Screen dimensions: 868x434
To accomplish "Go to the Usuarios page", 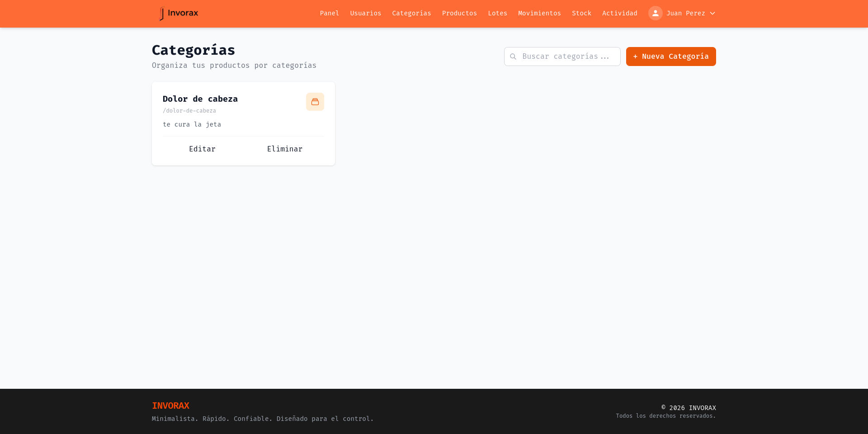I will click(x=366, y=13).
